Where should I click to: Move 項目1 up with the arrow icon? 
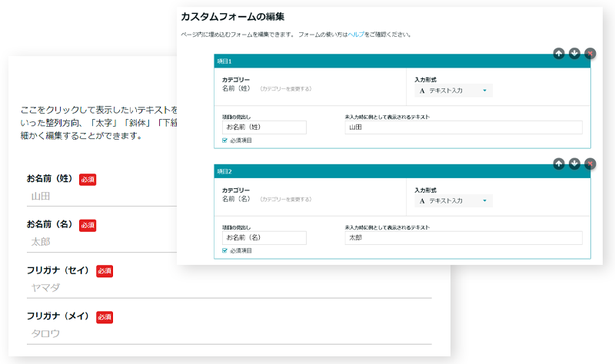coord(559,53)
